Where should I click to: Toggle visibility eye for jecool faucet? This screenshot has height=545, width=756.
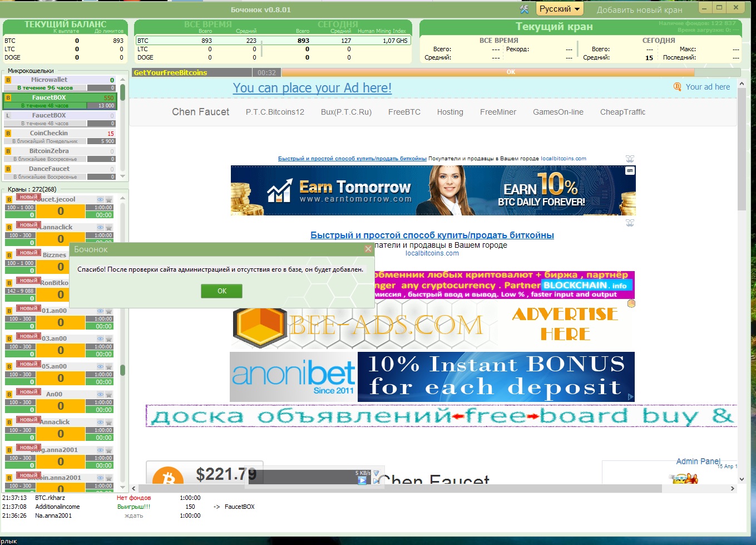[100, 199]
